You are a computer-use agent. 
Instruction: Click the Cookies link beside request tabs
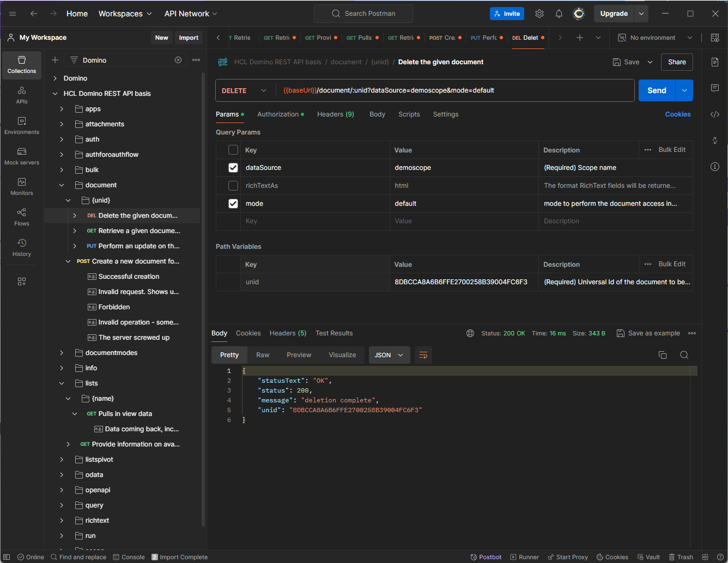point(677,114)
